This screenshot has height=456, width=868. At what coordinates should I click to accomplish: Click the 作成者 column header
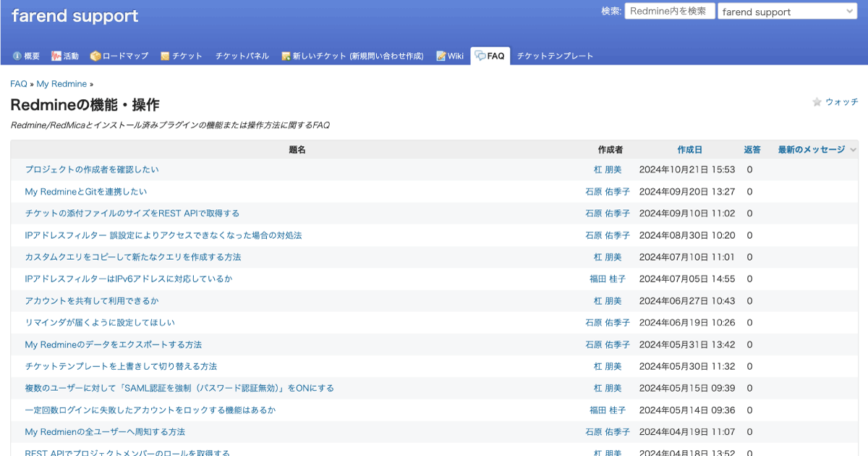coord(610,150)
